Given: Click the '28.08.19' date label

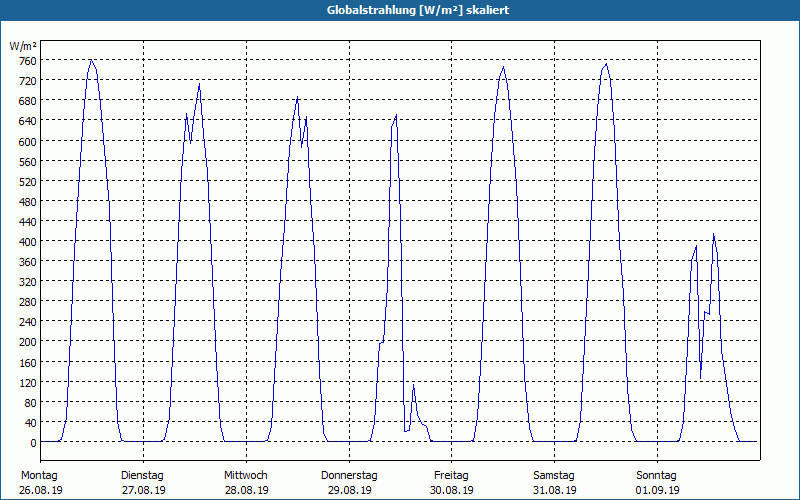Looking at the screenshot, I should [x=246, y=490].
